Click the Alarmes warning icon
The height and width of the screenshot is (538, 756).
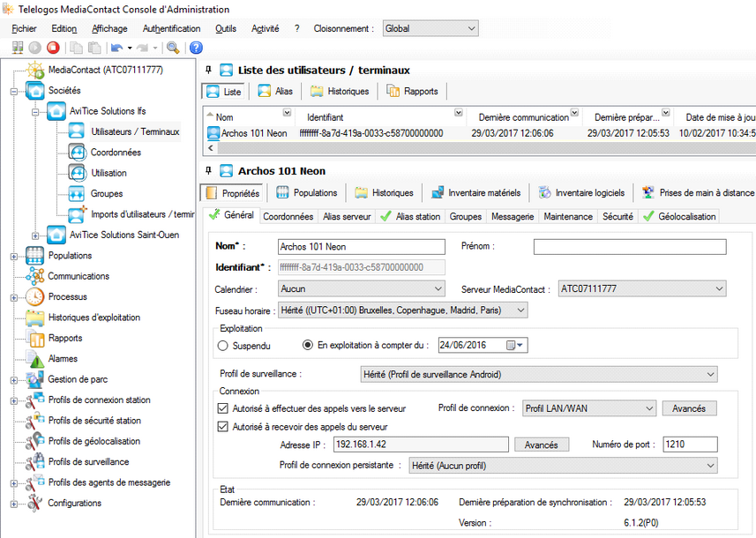pyautogui.click(x=35, y=359)
